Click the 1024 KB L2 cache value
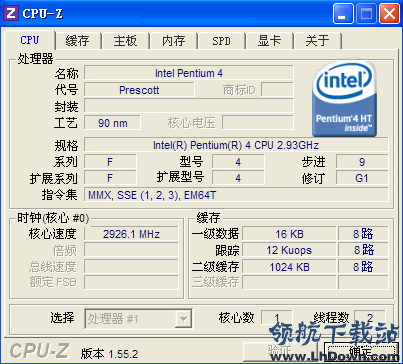The height and width of the screenshot is (364, 403). (x=289, y=267)
